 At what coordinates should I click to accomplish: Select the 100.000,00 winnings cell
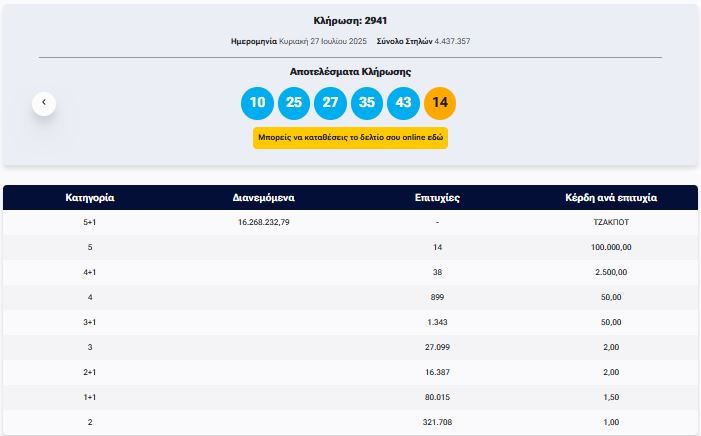tap(611, 247)
